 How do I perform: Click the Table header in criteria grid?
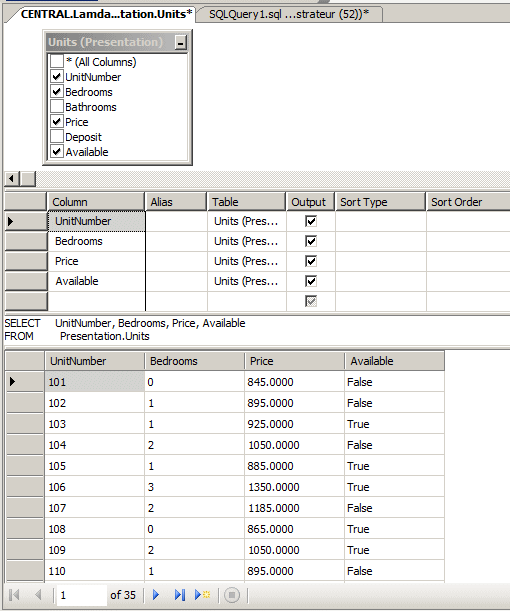point(246,202)
